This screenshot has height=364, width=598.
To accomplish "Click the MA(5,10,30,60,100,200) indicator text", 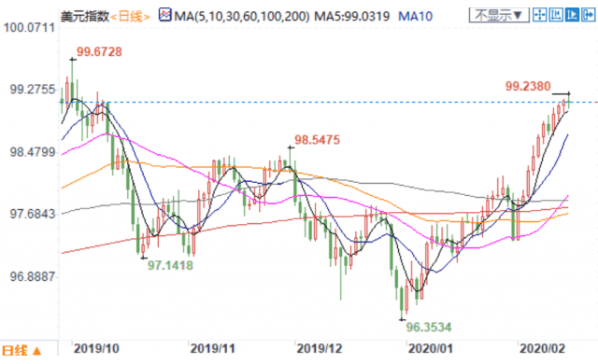I will click(242, 16).
